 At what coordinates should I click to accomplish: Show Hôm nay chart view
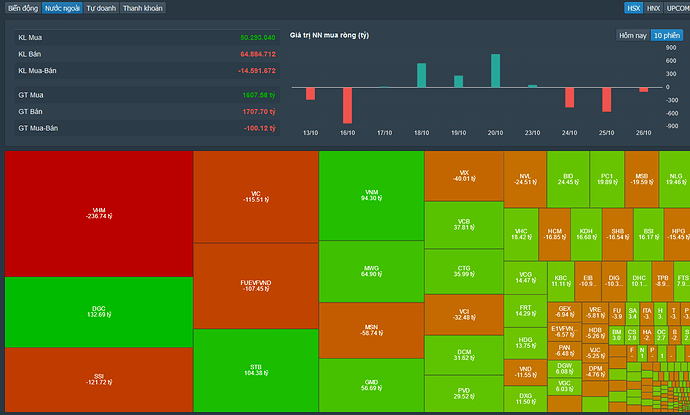(x=632, y=35)
